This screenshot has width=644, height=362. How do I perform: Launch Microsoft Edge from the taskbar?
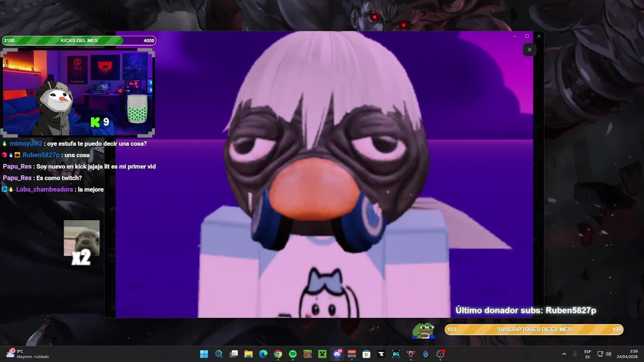[x=263, y=354]
